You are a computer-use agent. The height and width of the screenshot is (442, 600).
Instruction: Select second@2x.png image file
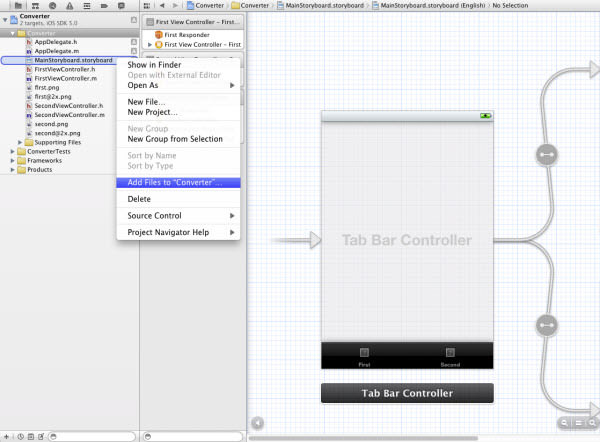pos(57,133)
